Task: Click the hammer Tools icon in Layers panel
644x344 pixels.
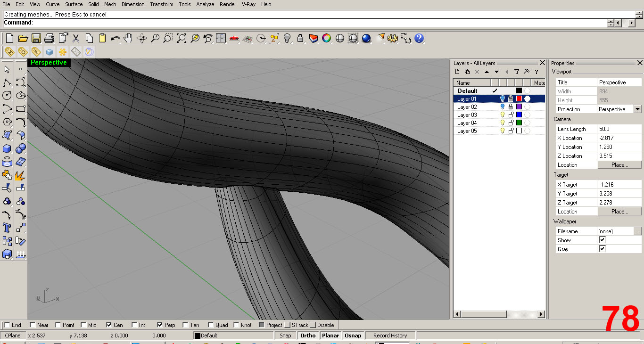Action: [x=527, y=72]
